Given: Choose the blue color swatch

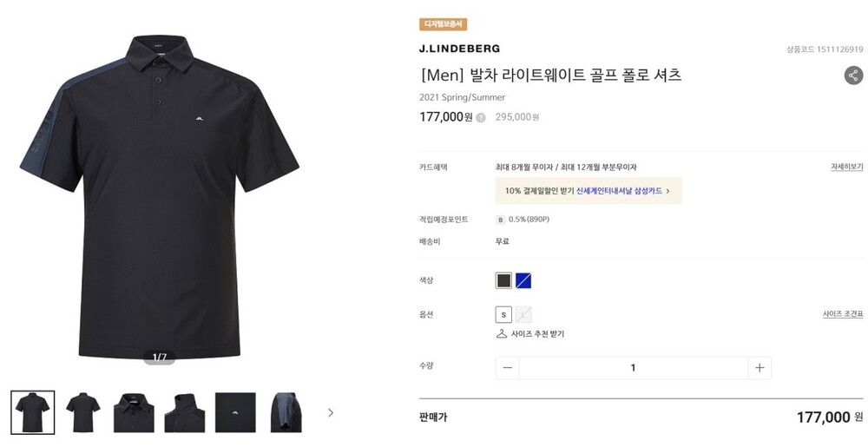Looking at the screenshot, I should 523,281.
